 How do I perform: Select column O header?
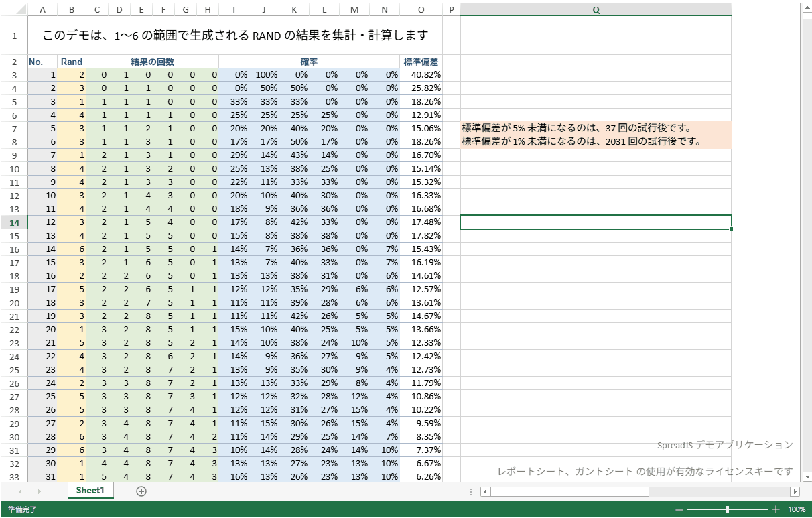(421, 9)
